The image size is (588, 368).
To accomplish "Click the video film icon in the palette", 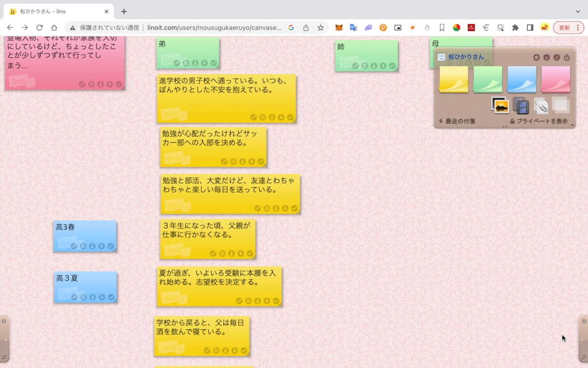I will [521, 106].
